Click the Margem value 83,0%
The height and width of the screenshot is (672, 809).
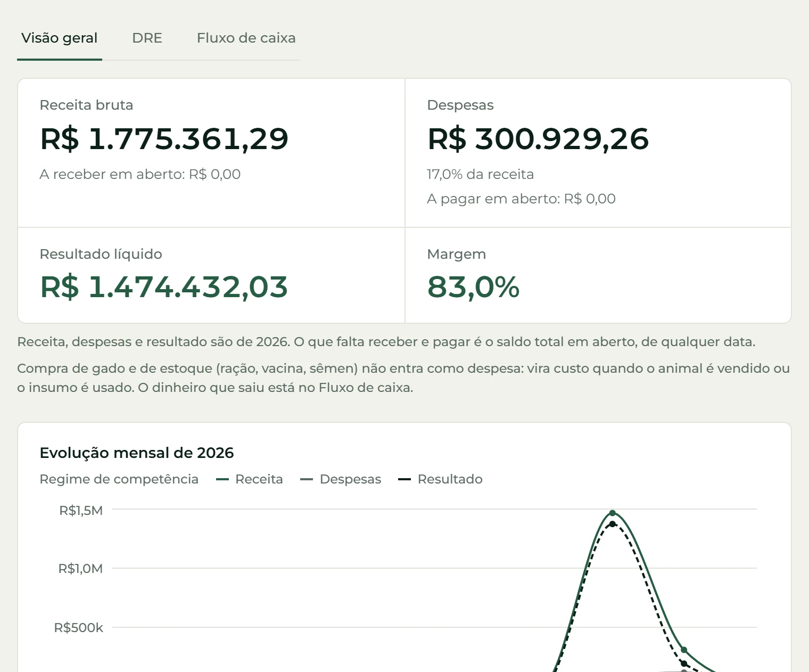[473, 287]
